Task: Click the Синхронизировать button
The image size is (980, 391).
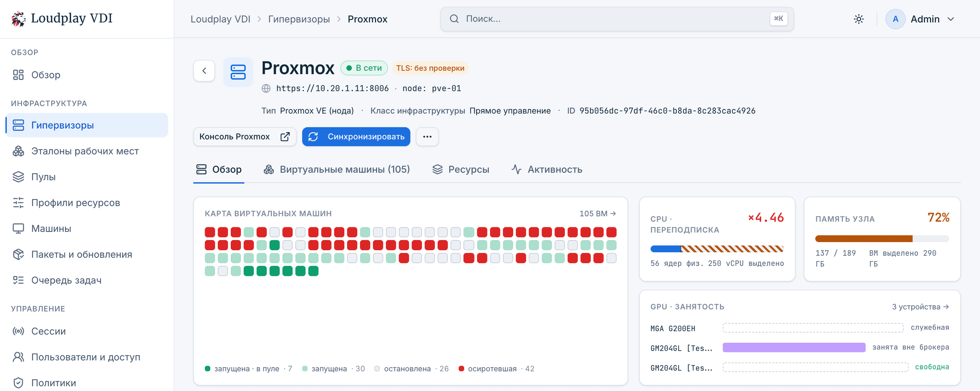Action: click(356, 137)
